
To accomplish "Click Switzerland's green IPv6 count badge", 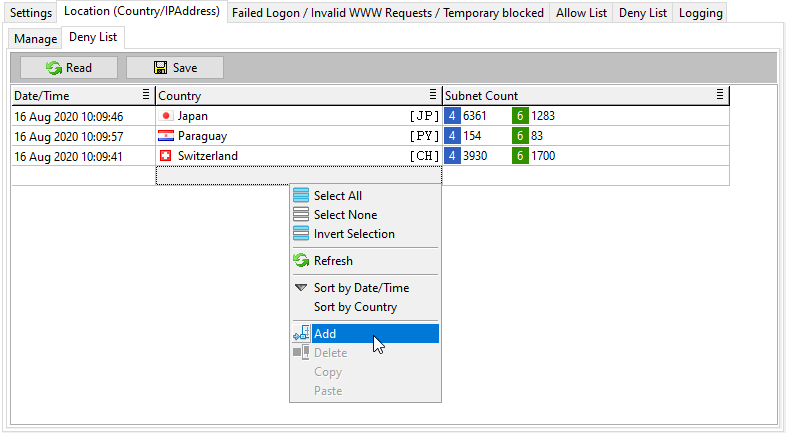I will [x=520, y=156].
